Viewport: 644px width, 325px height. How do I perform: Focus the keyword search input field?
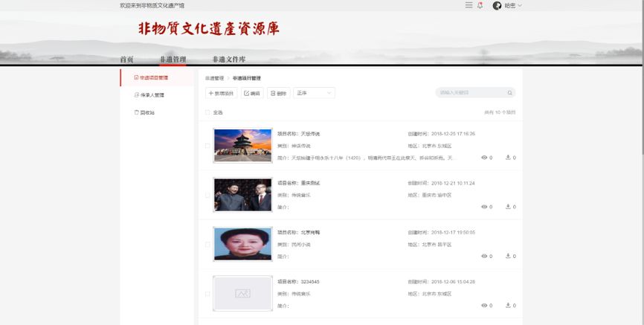pyautogui.click(x=470, y=93)
